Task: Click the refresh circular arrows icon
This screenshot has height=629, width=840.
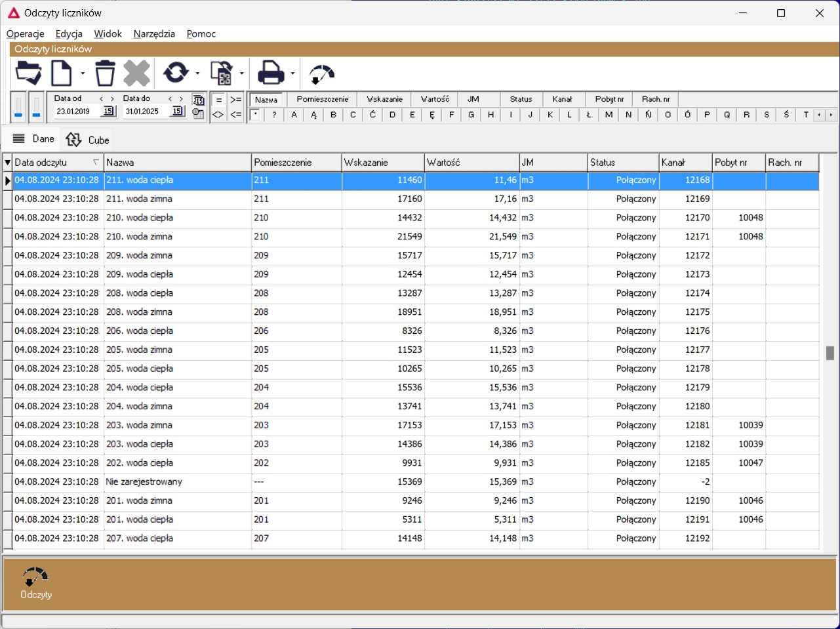Action: point(176,73)
